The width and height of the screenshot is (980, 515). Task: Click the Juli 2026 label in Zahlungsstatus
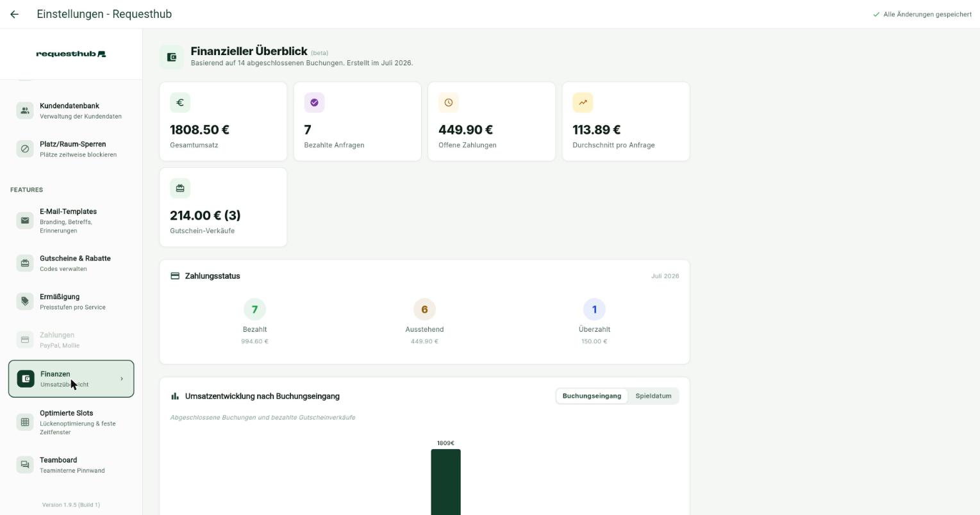coord(665,276)
